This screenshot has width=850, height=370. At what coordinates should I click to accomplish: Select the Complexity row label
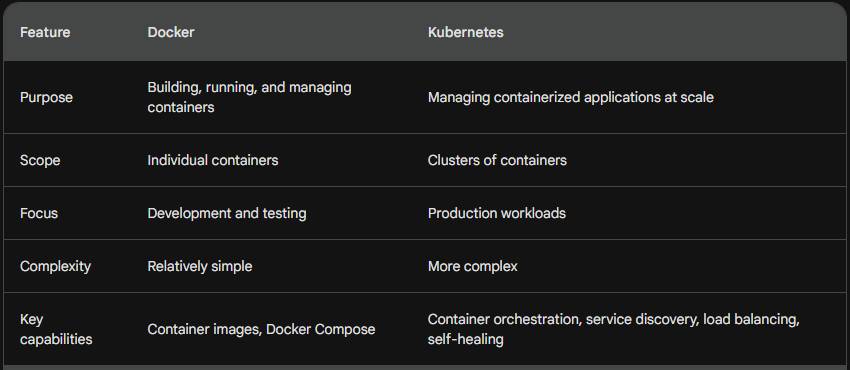55,267
